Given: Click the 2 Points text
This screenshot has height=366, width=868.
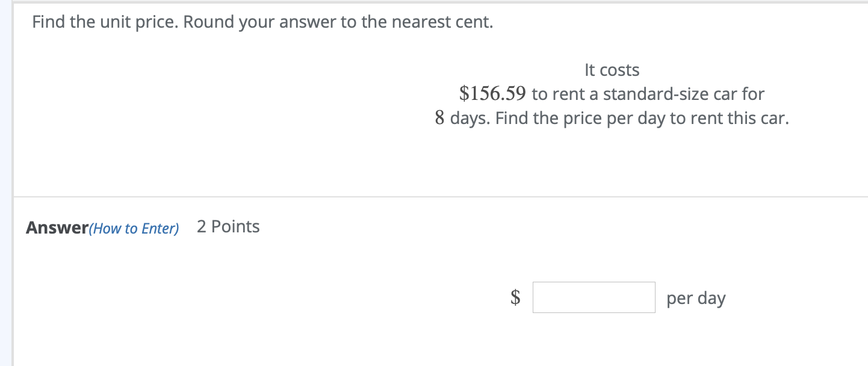Looking at the screenshot, I should point(228,227).
